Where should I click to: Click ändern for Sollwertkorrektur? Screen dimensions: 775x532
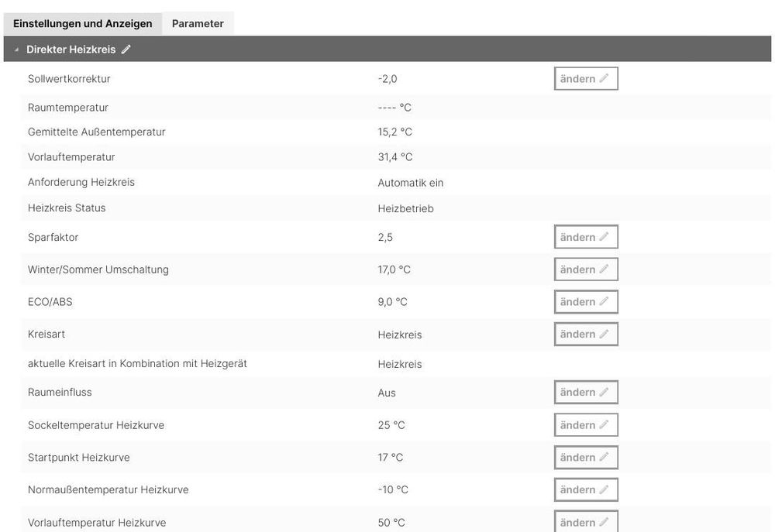(586, 78)
